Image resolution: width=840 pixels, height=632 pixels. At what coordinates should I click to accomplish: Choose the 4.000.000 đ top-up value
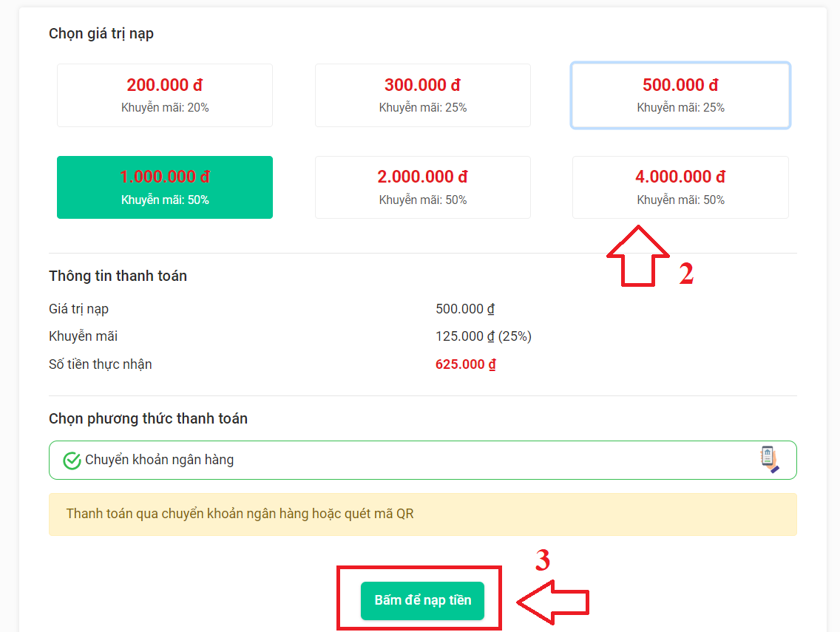[680, 187]
